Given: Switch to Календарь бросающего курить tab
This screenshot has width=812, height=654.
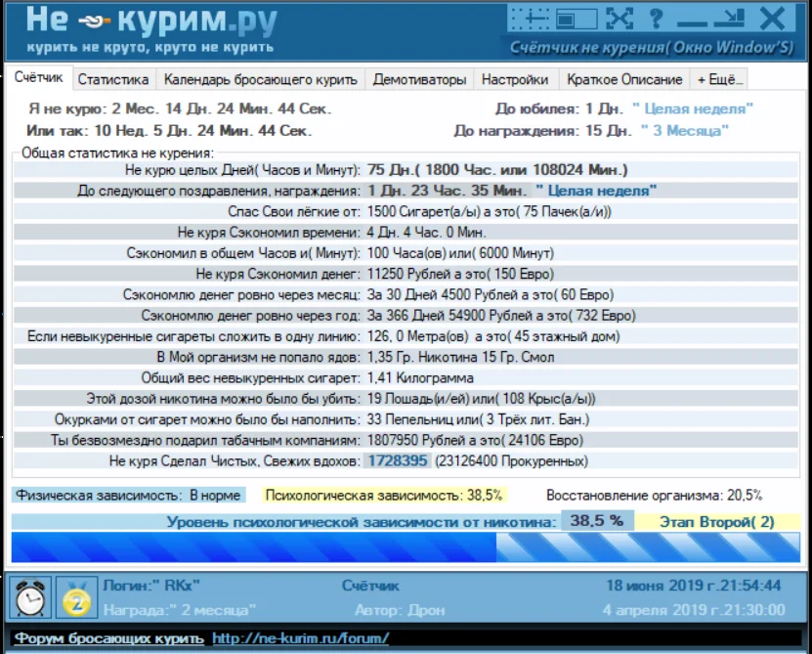Looking at the screenshot, I should 261,79.
